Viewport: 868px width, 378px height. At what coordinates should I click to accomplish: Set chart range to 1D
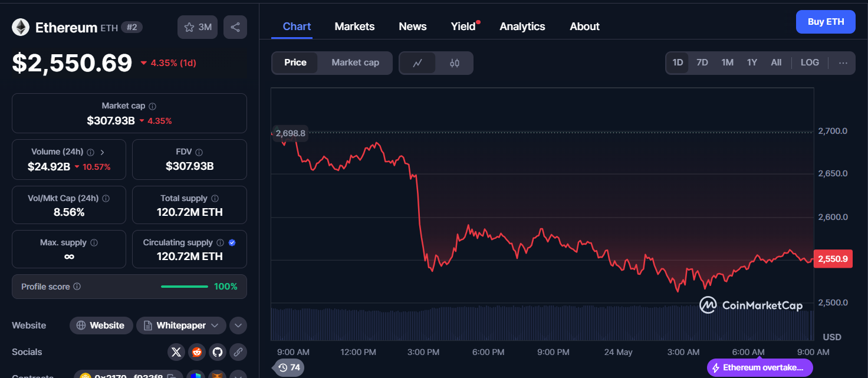tap(678, 63)
